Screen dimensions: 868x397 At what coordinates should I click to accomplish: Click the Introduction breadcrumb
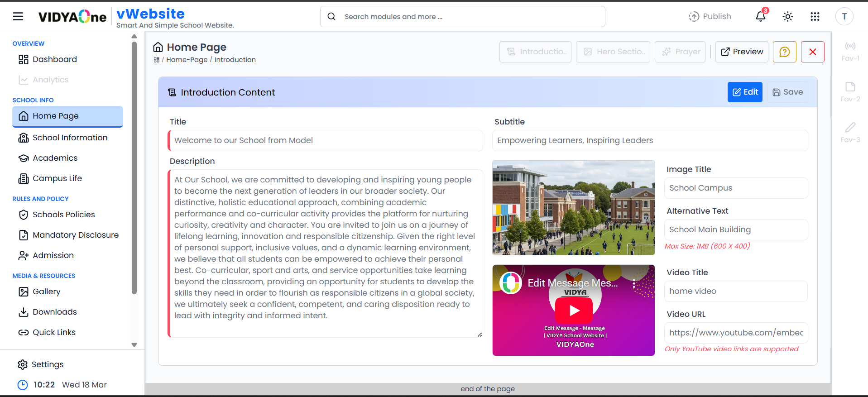pyautogui.click(x=235, y=60)
